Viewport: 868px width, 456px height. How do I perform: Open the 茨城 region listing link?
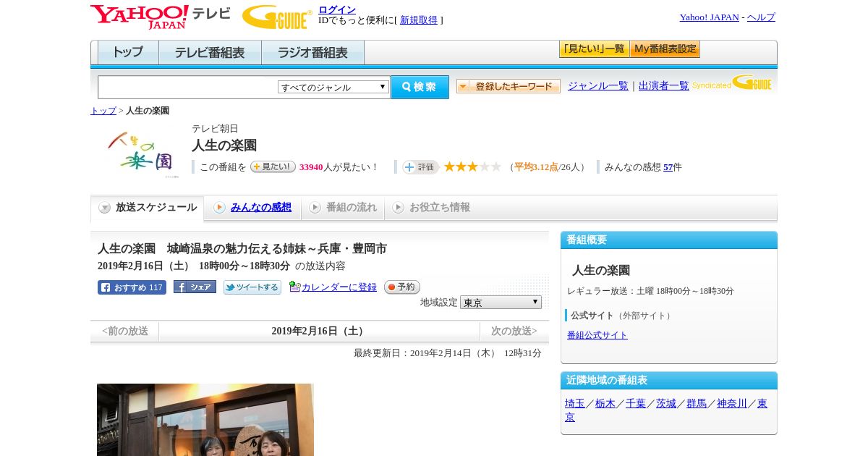[x=666, y=404]
